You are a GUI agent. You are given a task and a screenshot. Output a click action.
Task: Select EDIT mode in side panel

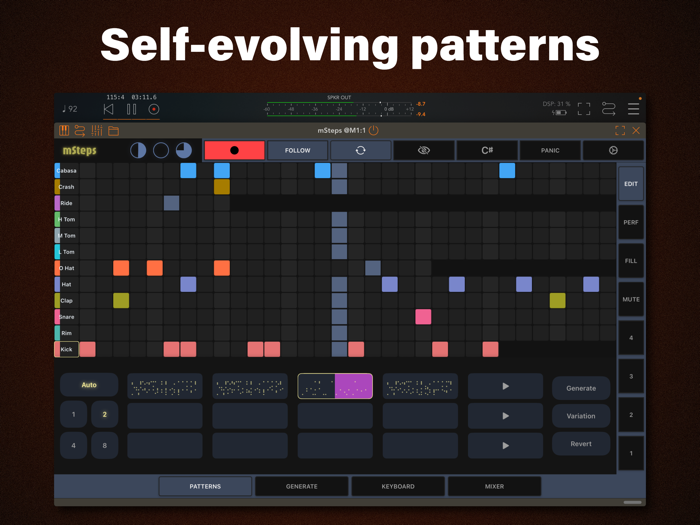tap(631, 184)
